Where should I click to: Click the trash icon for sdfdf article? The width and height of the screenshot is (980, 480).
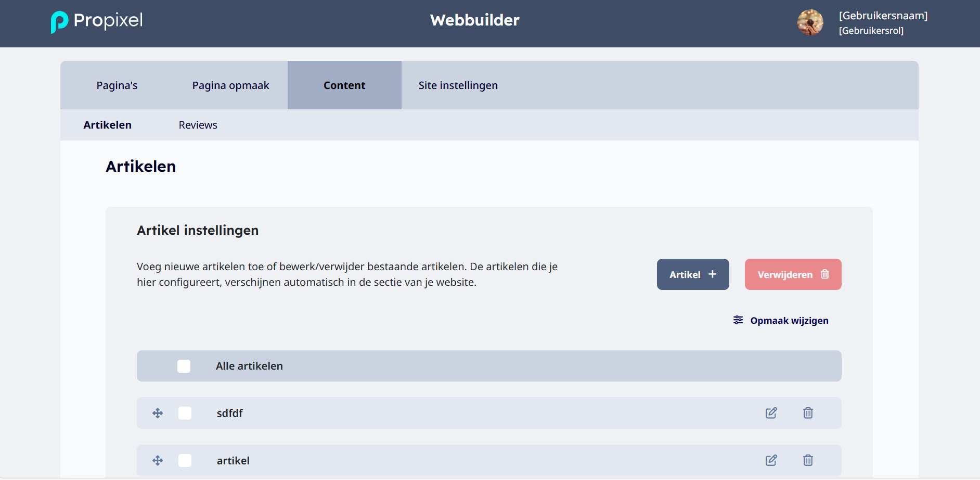tap(808, 413)
